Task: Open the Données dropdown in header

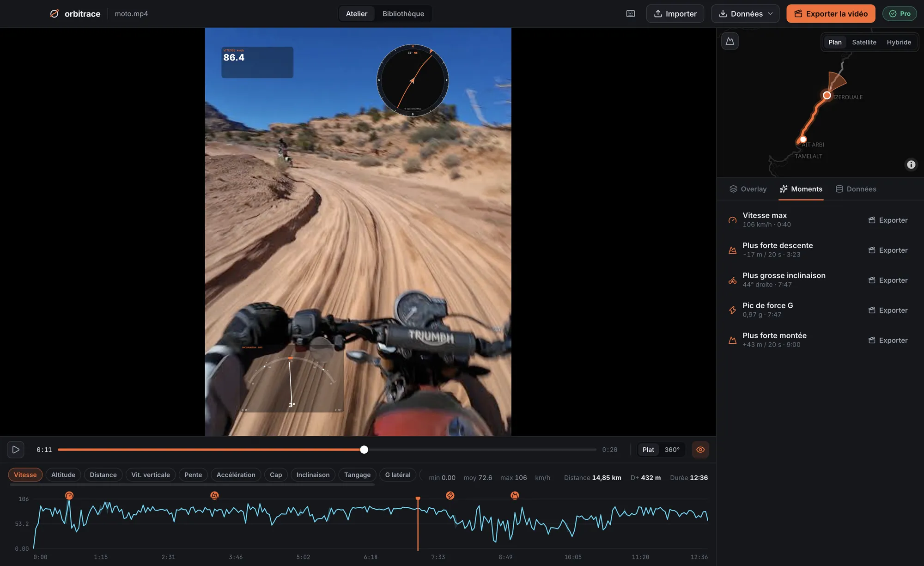Action: click(745, 13)
